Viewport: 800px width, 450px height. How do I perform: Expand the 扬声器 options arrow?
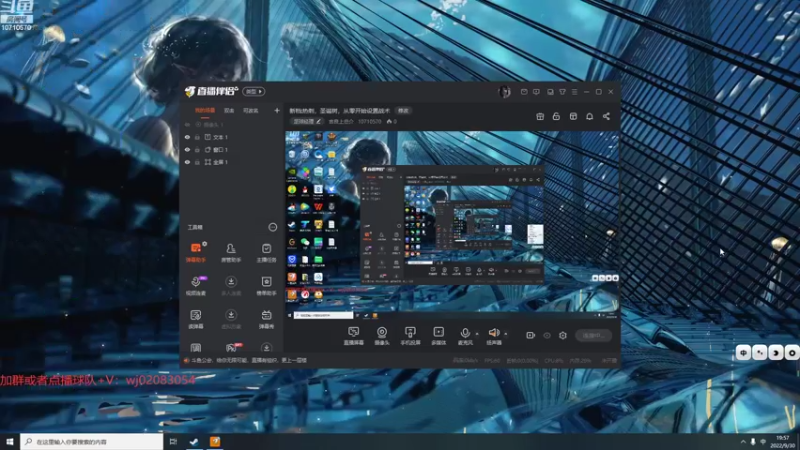click(506, 333)
